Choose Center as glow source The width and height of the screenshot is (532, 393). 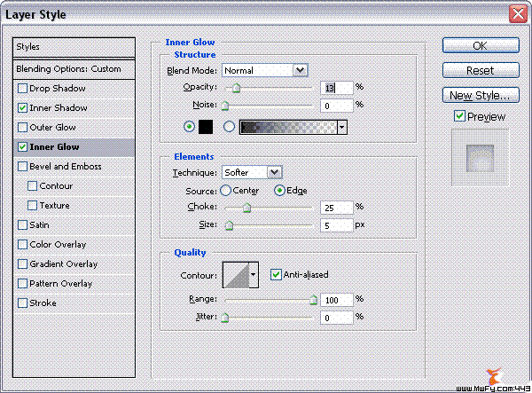point(225,191)
